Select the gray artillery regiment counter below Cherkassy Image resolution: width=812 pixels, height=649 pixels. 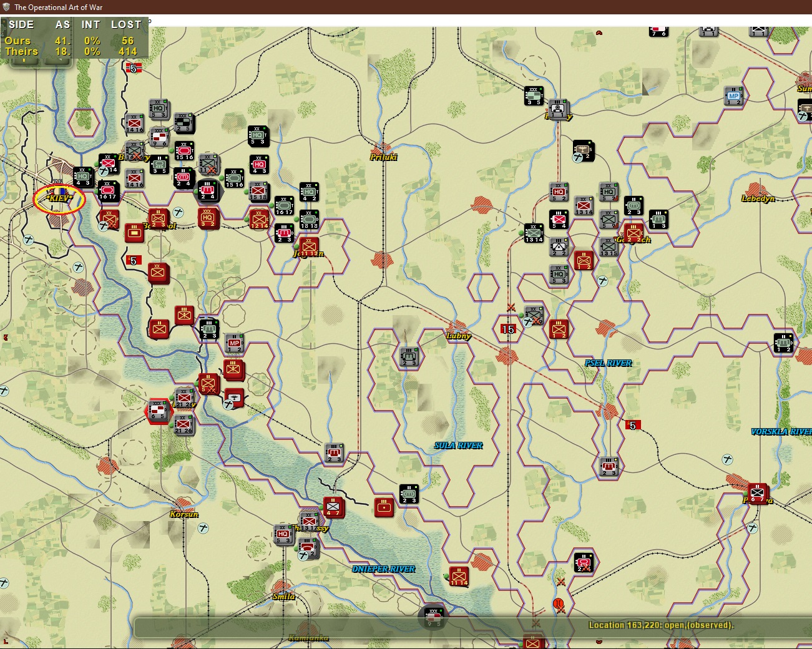(308, 548)
